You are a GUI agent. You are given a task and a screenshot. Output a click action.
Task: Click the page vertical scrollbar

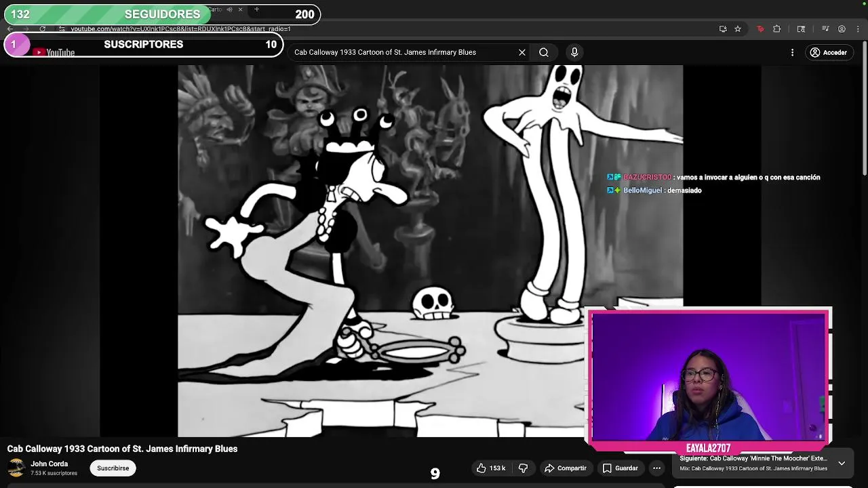864,108
